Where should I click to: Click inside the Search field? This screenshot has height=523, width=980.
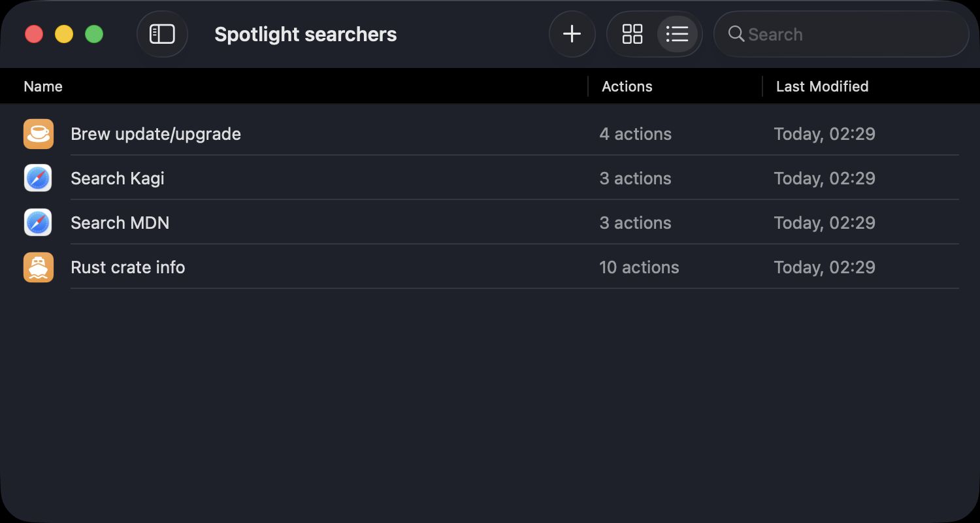[817, 34]
